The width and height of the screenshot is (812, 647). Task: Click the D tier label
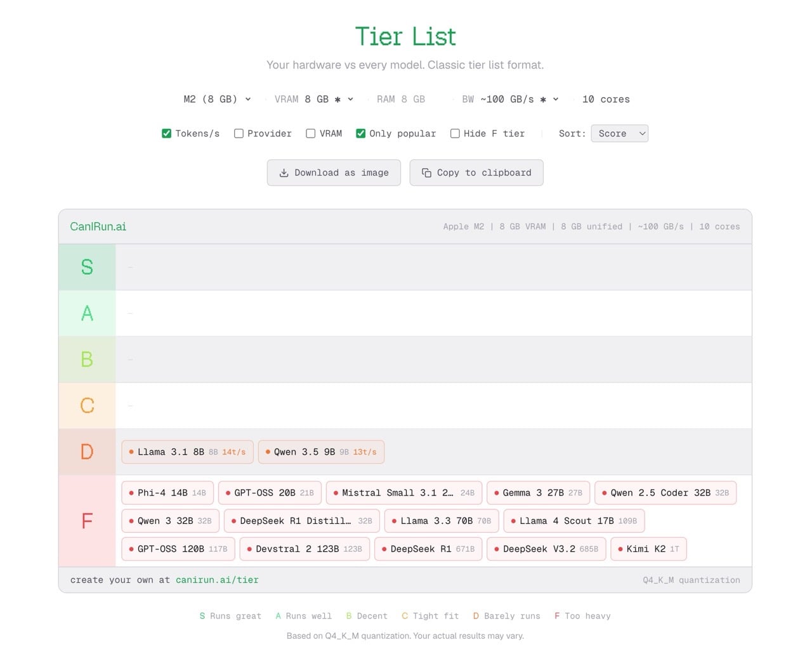87,452
